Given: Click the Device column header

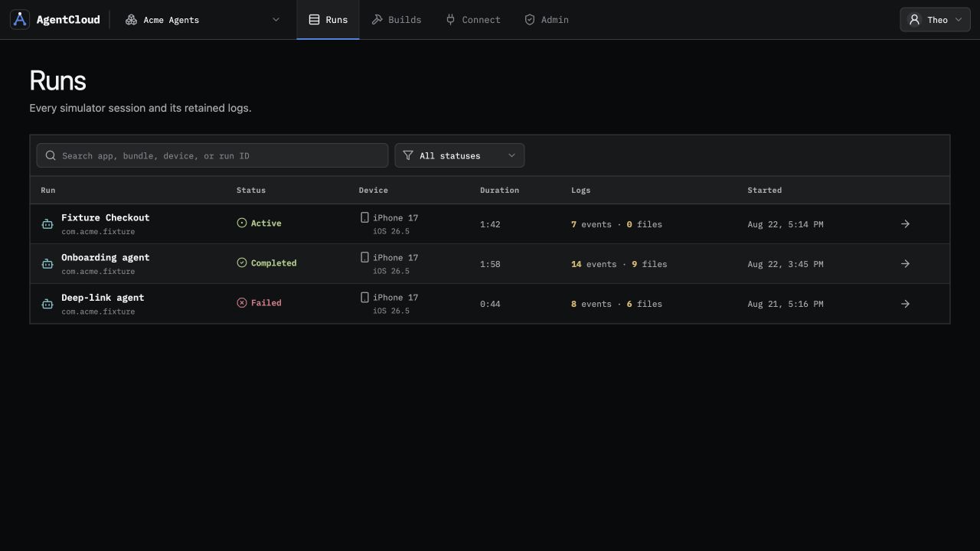Looking at the screenshot, I should click(x=374, y=190).
